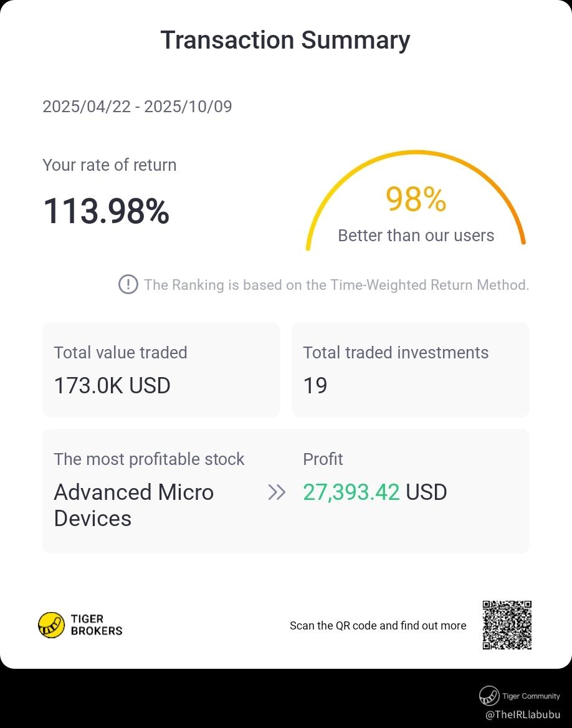
Task: Open the Total value traded card
Action: pos(161,370)
